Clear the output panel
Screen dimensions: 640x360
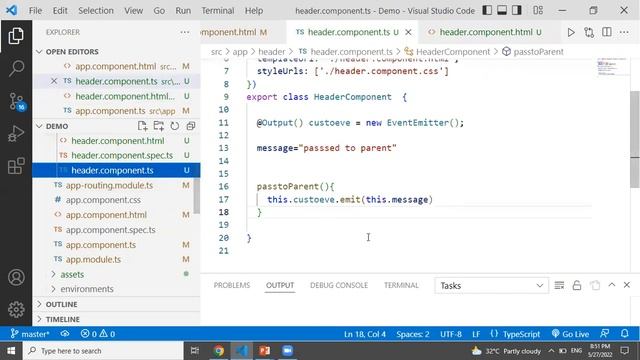pyautogui.click(x=559, y=285)
